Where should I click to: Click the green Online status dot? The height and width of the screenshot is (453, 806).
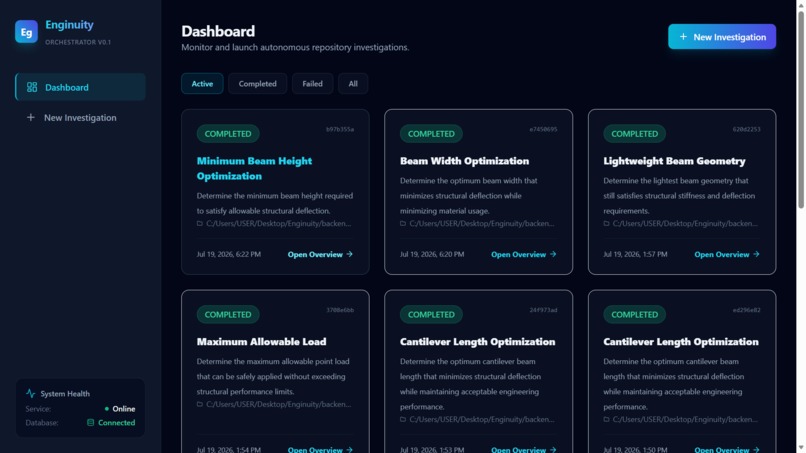[x=106, y=409]
